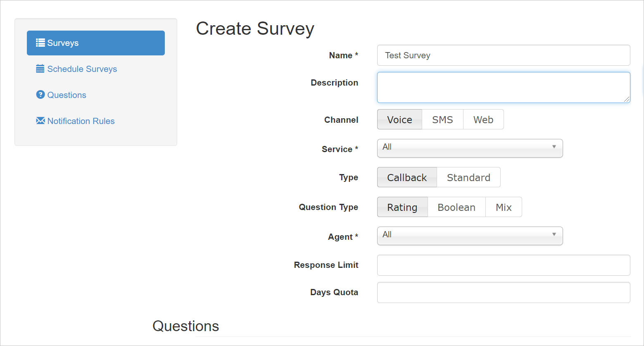Switch the channel to Web
Screen dimensions: 644x346
click(483, 119)
